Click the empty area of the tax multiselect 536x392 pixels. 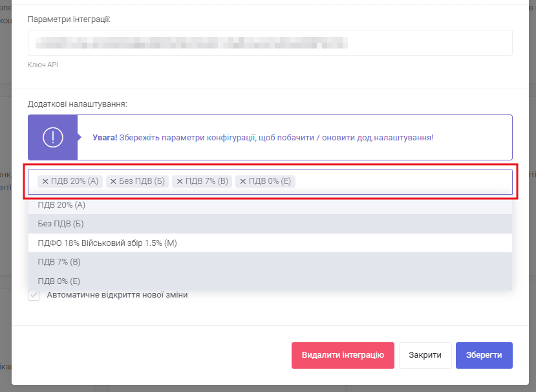401,182
